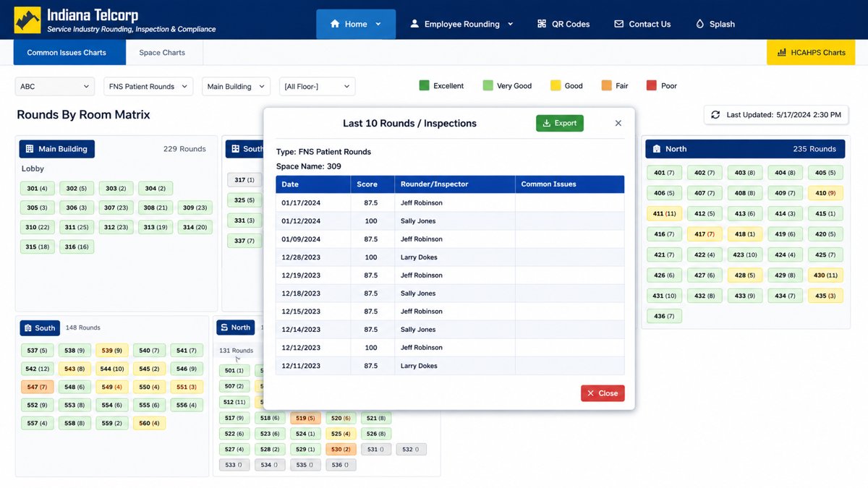The width and height of the screenshot is (868, 488).
Task: Select room 436 (7) cell
Action: 664,316
